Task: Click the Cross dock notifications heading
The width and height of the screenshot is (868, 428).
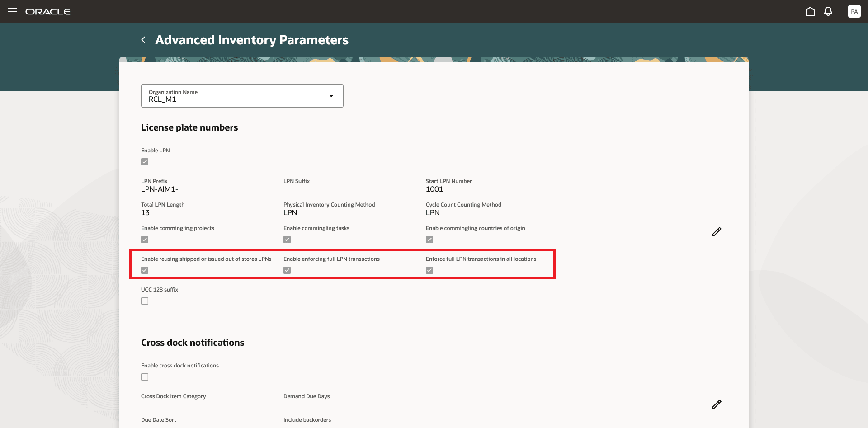Action: 193,343
